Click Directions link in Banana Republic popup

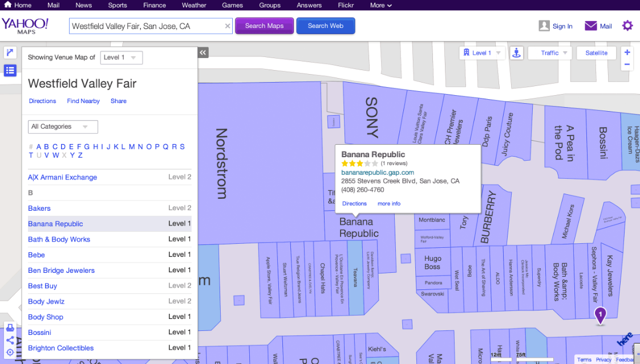pos(354,203)
